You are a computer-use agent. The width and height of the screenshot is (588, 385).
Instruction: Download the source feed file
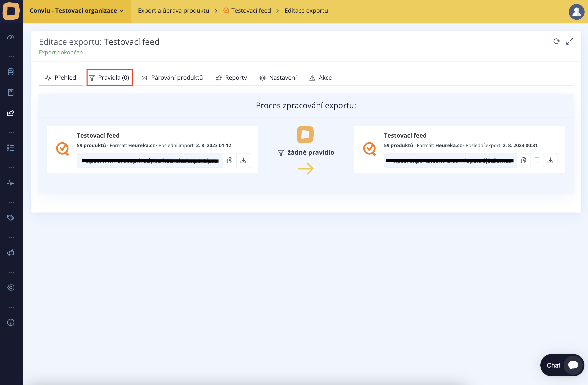pos(243,161)
